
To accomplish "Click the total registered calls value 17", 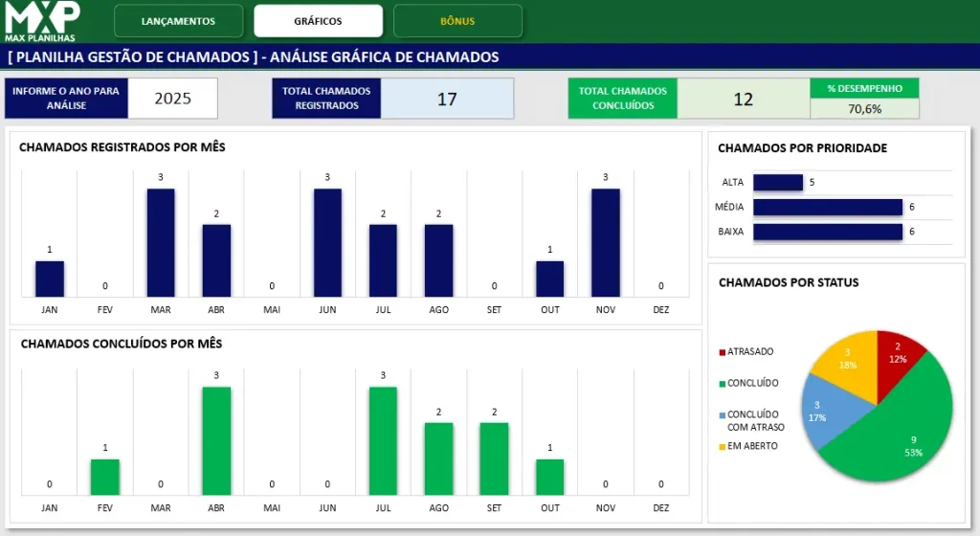I will click(447, 99).
